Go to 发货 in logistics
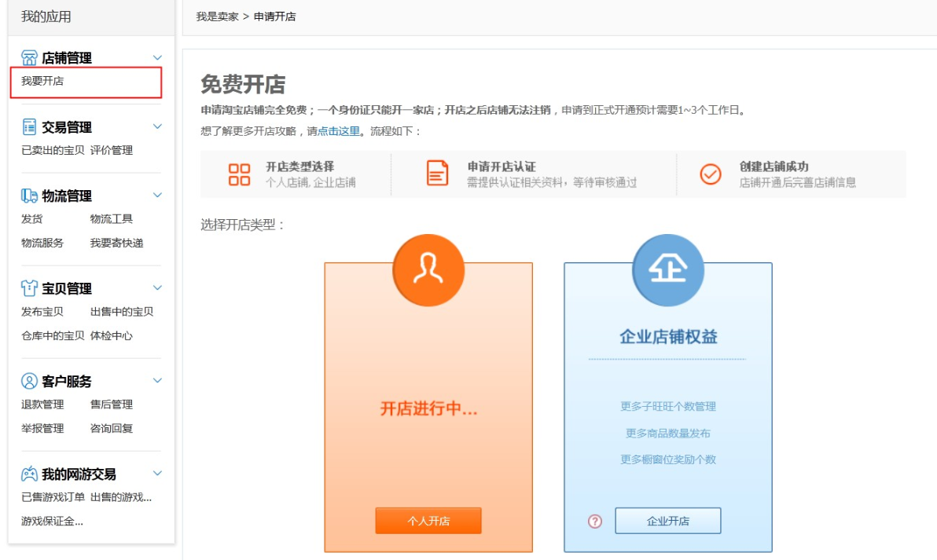Viewport: 937px width, 560px height. click(32, 219)
